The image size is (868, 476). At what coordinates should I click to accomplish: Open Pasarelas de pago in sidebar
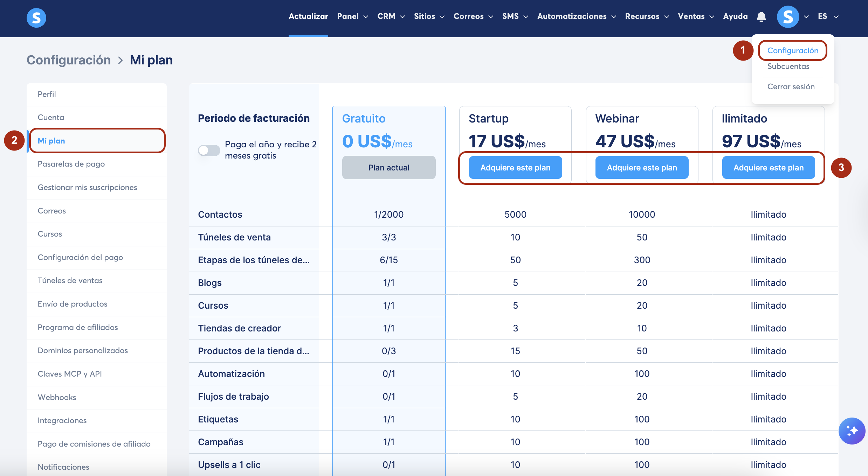(x=71, y=164)
